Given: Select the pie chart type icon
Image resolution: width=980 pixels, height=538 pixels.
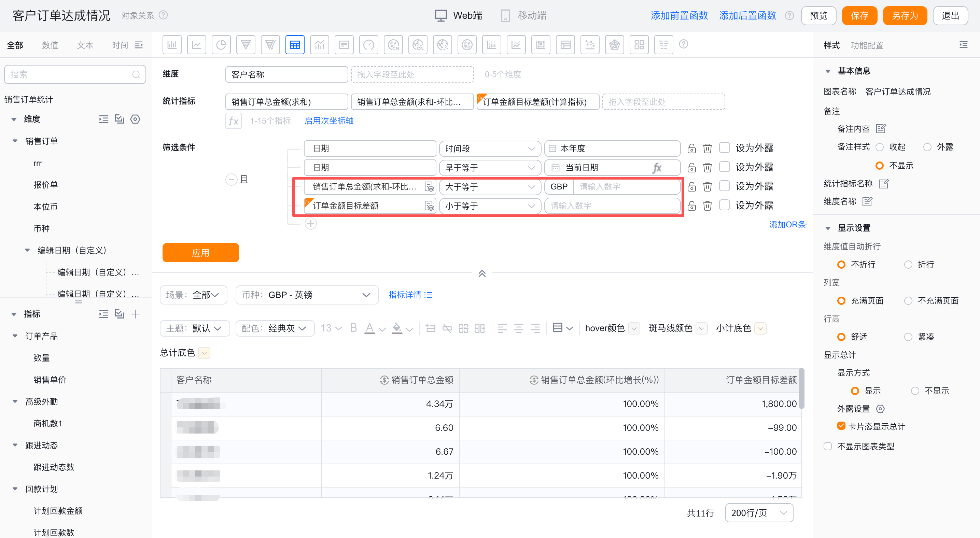Looking at the screenshot, I should tap(221, 45).
